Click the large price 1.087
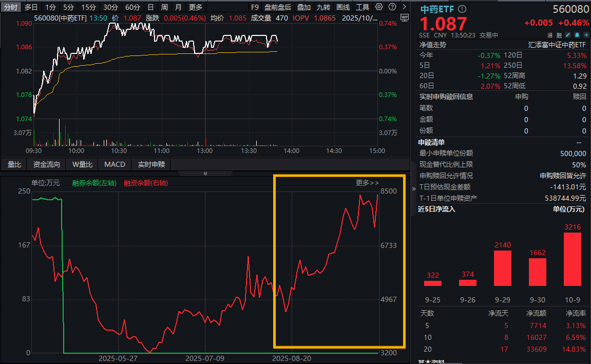 (443, 24)
